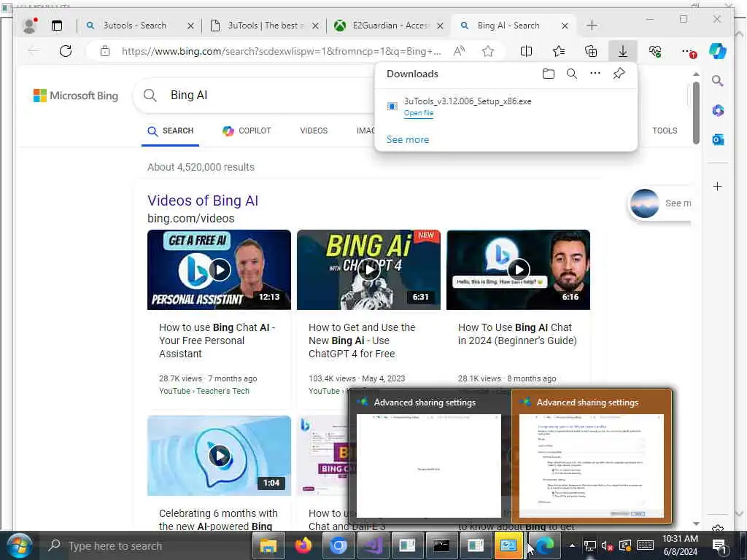Click YouTube › Teacher's Tech source

(204, 391)
